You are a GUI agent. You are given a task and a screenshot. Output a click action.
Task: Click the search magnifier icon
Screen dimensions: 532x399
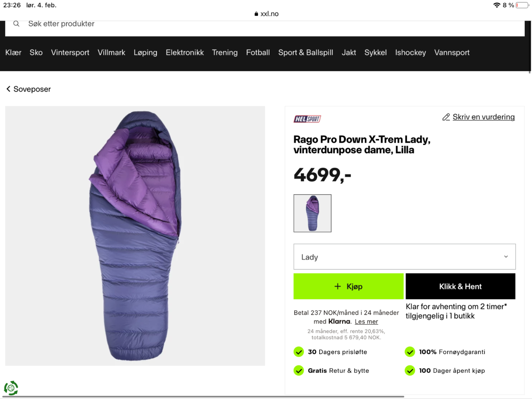pos(16,24)
